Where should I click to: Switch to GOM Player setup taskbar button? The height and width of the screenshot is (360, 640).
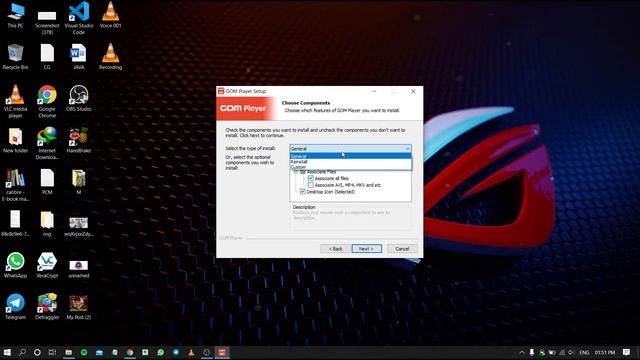[x=222, y=352]
